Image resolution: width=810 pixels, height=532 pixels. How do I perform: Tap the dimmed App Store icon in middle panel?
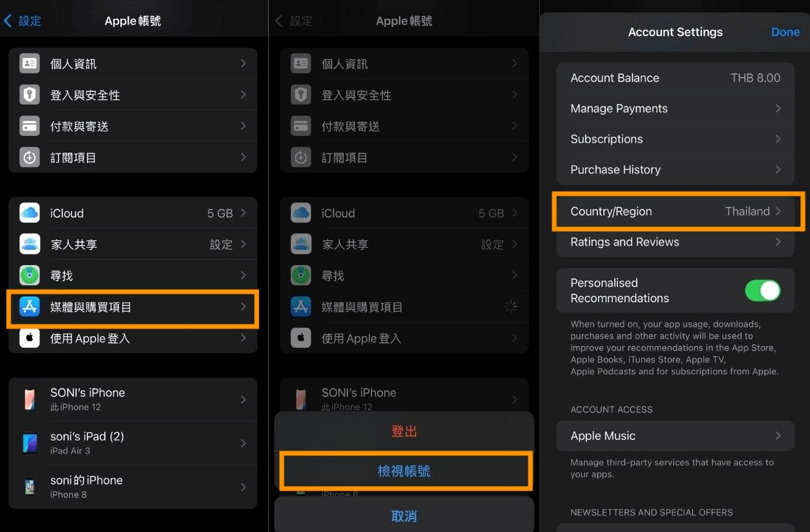coord(300,307)
